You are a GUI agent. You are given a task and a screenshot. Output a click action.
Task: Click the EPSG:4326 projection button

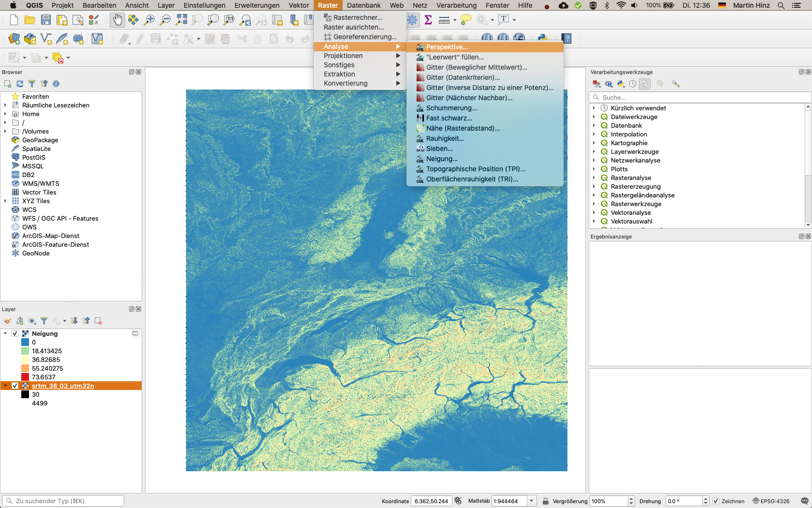click(771, 501)
